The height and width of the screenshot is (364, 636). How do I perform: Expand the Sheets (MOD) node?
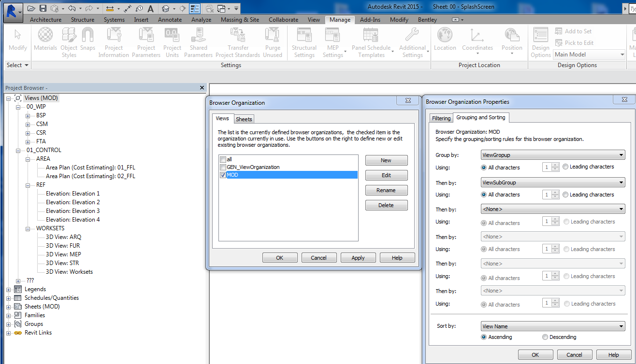click(x=8, y=307)
